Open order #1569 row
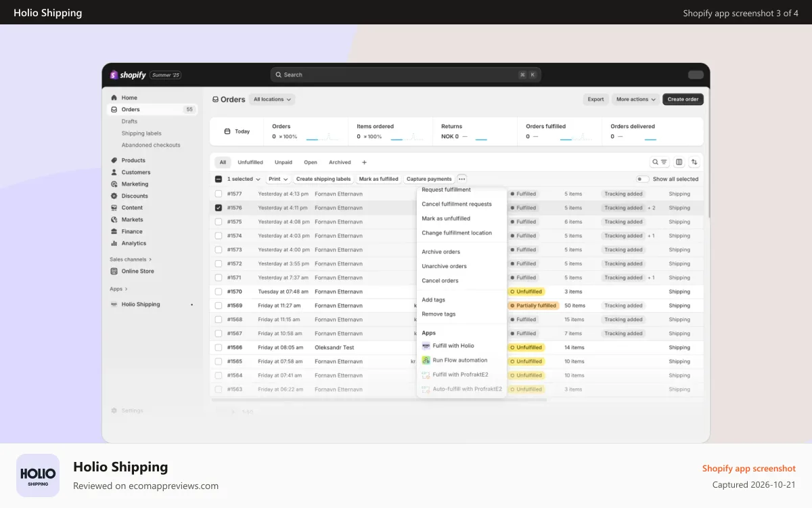Viewport: 812px width, 508px height. point(457,305)
